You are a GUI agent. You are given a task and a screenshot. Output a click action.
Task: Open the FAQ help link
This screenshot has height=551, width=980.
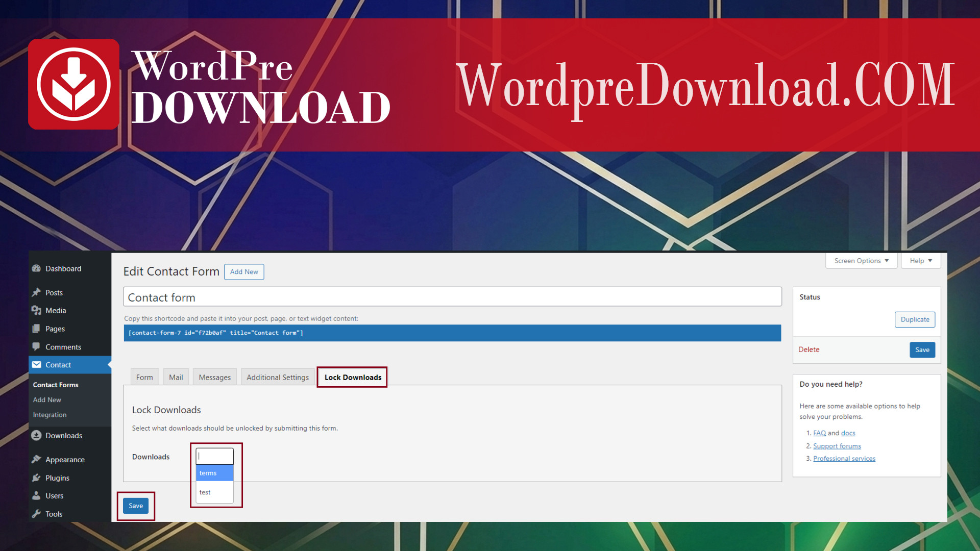pos(819,433)
